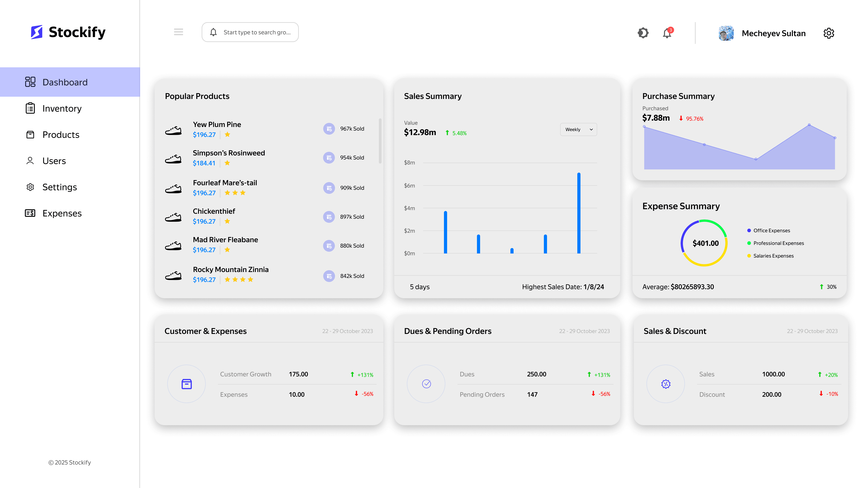Select the Office Expenses legend dot
The height and width of the screenshot is (488, 868).
[749, 230]
